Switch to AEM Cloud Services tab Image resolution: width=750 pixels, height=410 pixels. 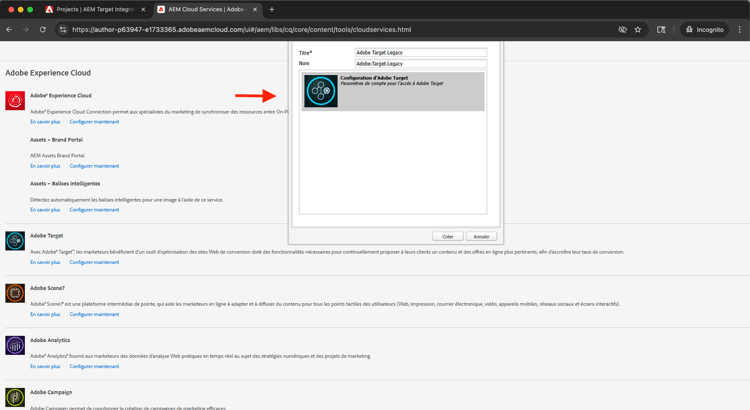pos(208,10)
